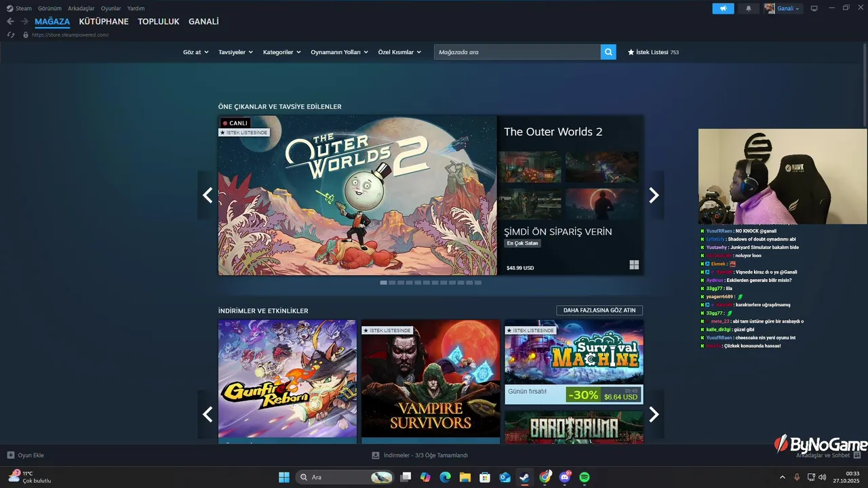Open the Görünüm menu
This screenshot has width=868, height=488.
point(50,8)
